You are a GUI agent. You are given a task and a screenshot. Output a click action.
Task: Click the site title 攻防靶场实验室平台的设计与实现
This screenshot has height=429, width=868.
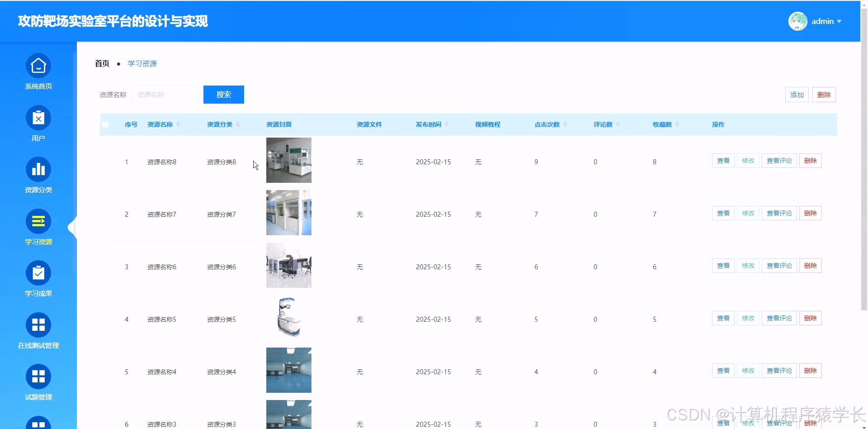(x=113, y=21)
